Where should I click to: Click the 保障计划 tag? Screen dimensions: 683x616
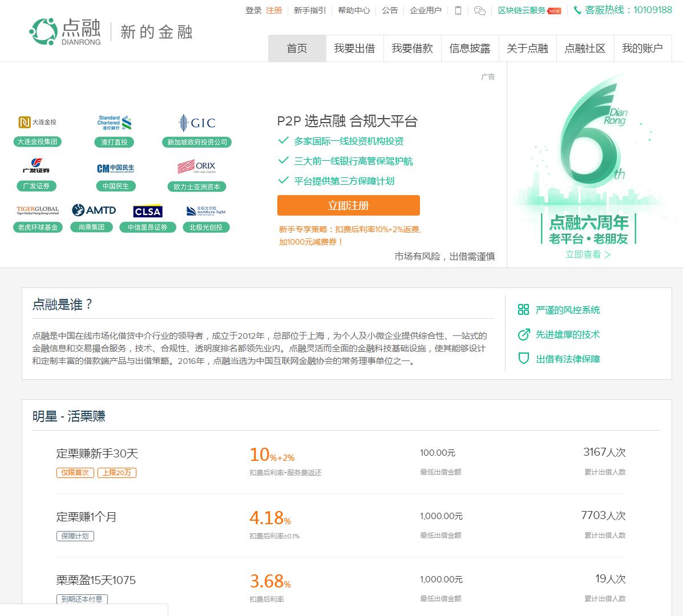click(x=75, y=536)
